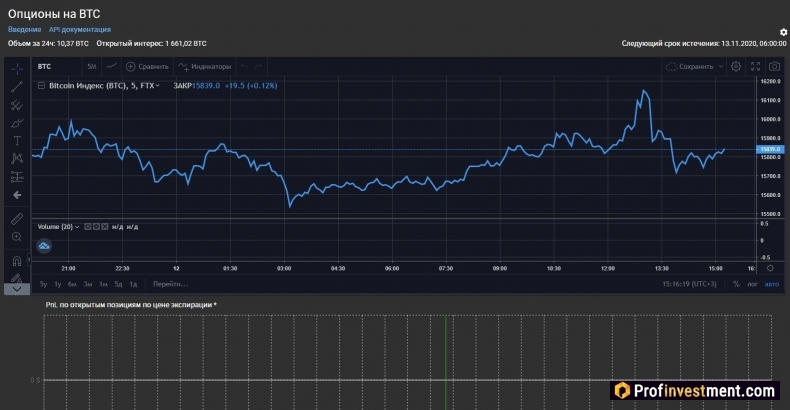
Task: Toggle magnet mode in the drawing sidebar
Action: point(17,260)
